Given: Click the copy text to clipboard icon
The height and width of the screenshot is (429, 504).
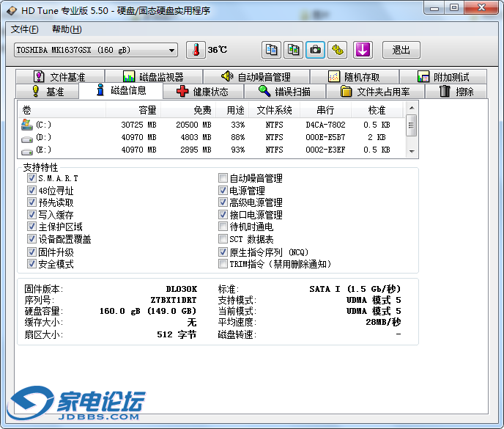Looking at the screenshot, I should pyautogui.click(x=272, y=50).
